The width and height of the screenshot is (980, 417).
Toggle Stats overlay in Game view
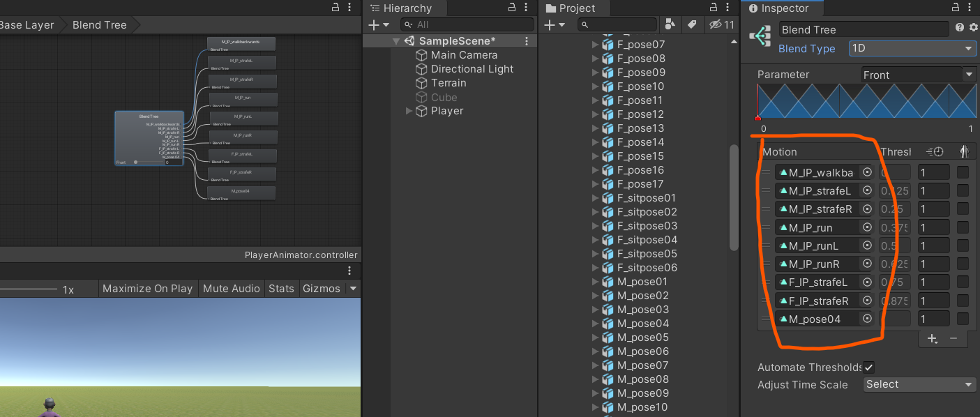281,289
